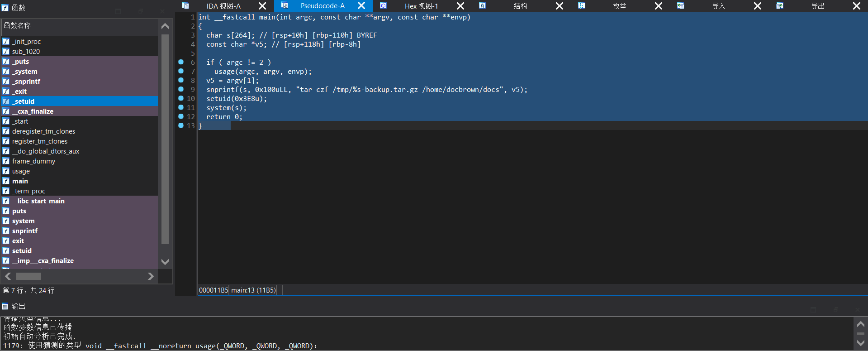
Task: Select the _puts function entry
Action: pyautogui.click(x=79, y=61)
